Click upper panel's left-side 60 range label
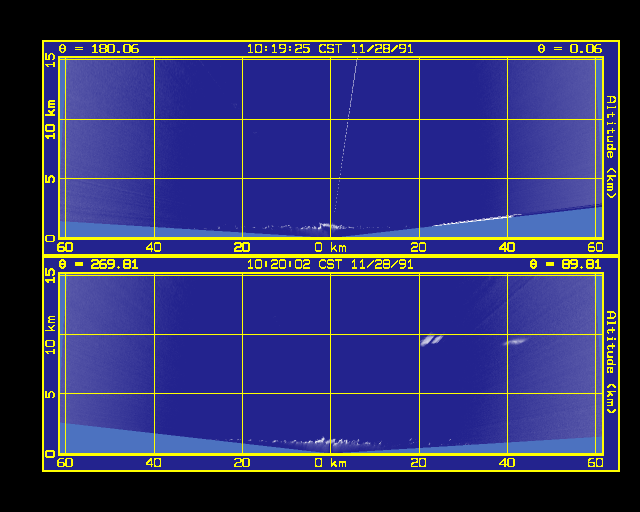640x512 pixels. point(65,247)
